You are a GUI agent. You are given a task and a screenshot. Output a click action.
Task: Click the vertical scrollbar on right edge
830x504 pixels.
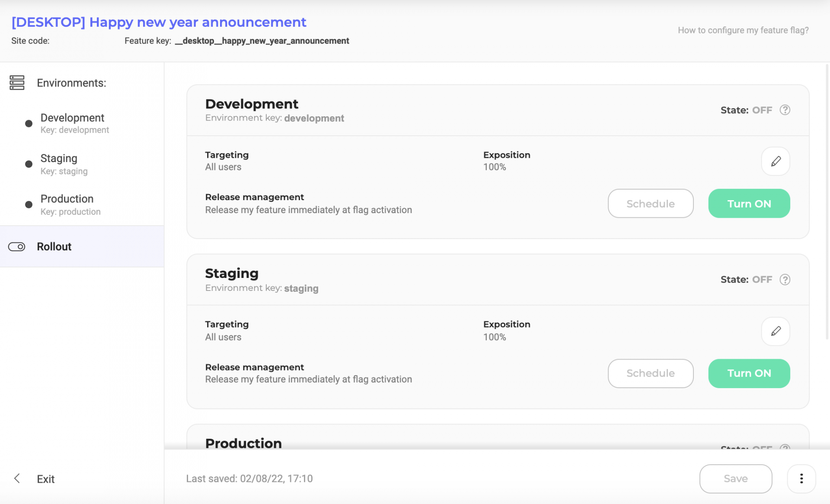tap(827, 201)
